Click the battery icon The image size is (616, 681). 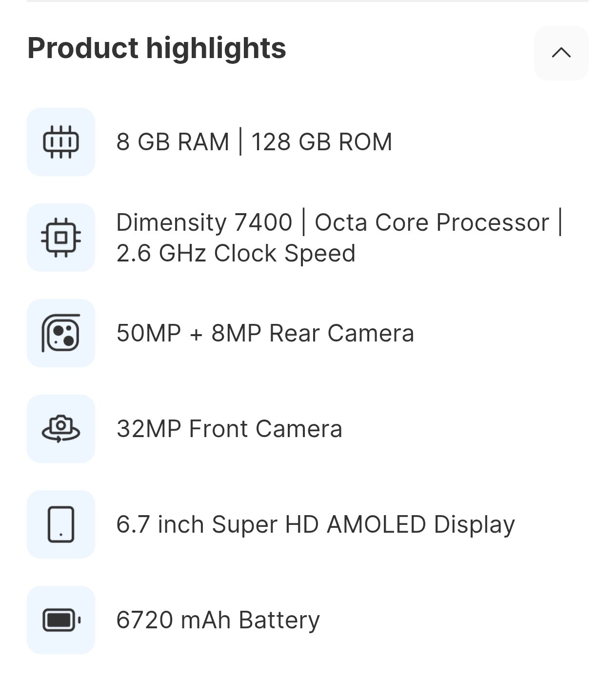coord(61,620)
